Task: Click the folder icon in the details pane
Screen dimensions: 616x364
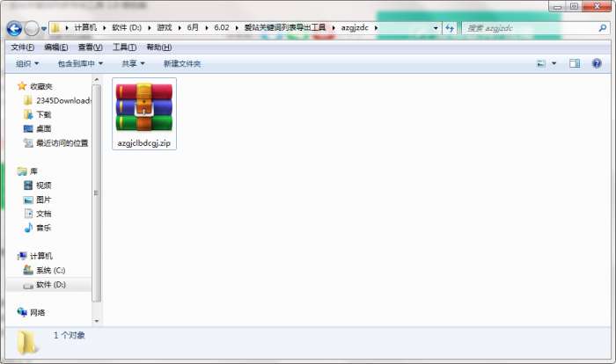Action: click(x=27, y=342)
